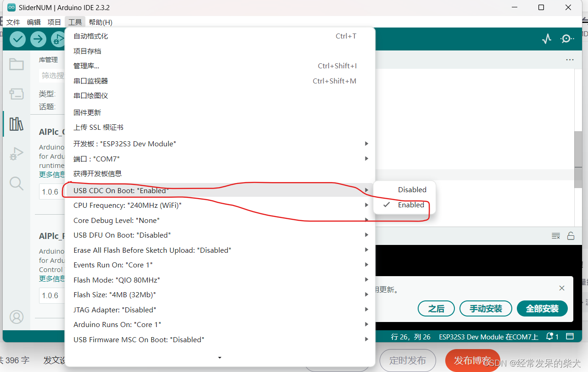
Task: Open the port COM7 submenu
Action: (x=220, y=159)
